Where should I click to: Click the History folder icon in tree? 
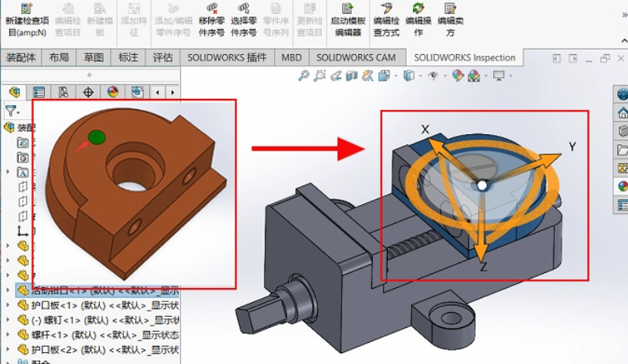pyautogui.click(x=23, y=143)
